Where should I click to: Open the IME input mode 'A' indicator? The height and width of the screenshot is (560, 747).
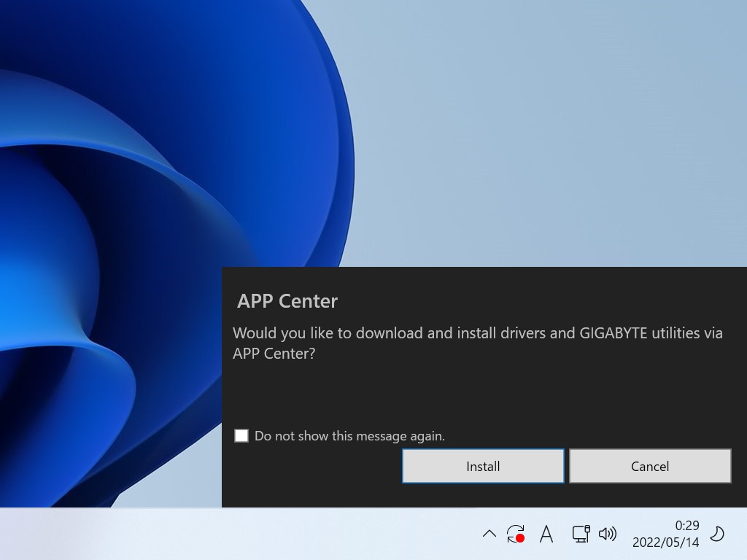coord(546,534)
